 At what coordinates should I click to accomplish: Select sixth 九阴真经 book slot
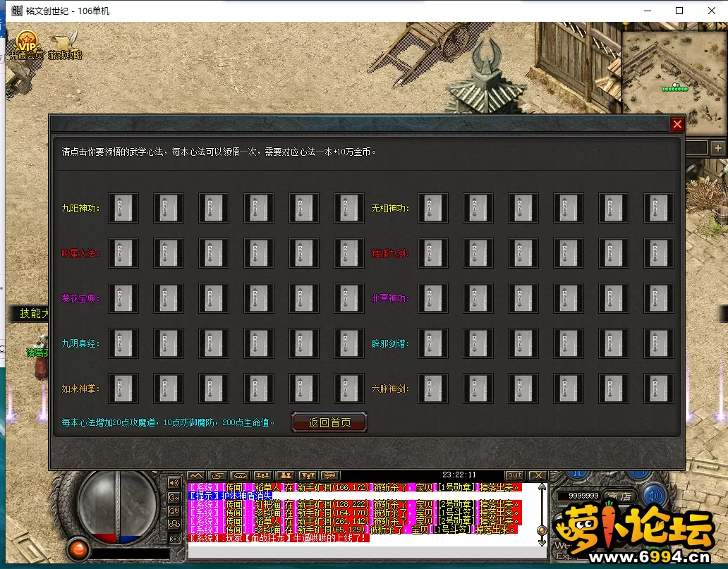pyautogui.click(x=349, y=343)
